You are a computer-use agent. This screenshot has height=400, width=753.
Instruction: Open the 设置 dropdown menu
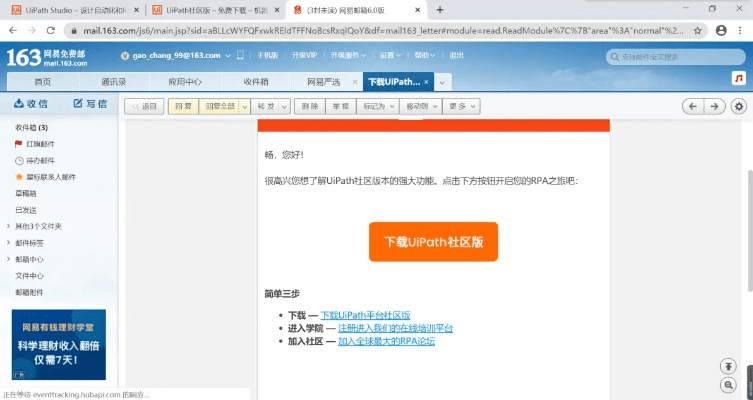point(390,55)
